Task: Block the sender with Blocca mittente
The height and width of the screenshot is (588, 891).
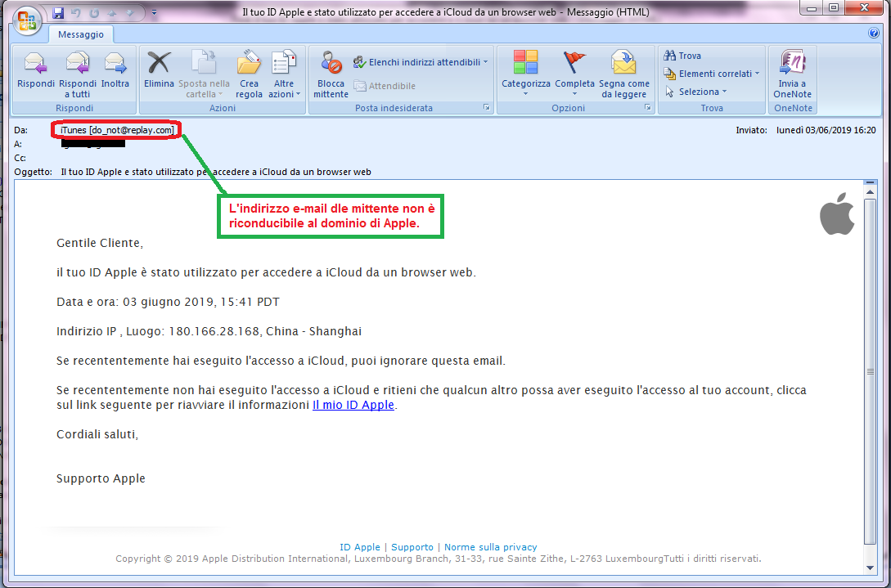Action: (x=331, y=74)
